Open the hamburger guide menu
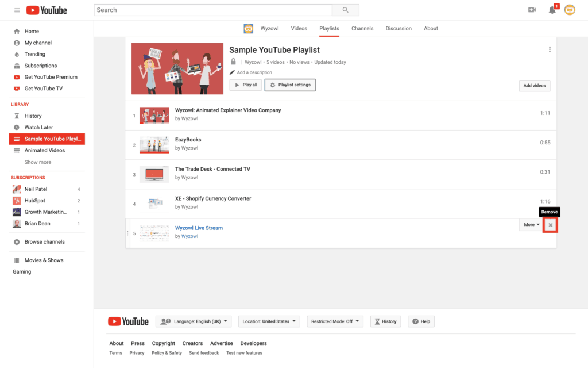 coord(17,10)
